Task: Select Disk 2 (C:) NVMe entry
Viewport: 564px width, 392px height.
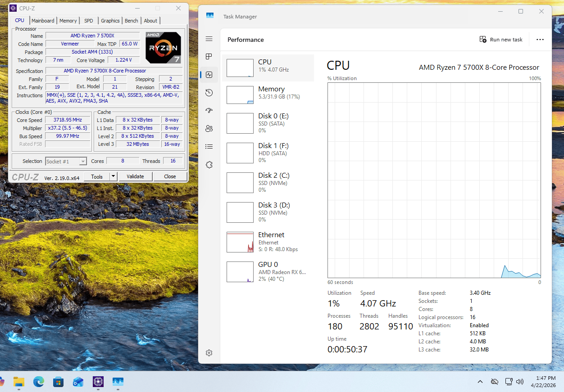Action: coord(268,182)
